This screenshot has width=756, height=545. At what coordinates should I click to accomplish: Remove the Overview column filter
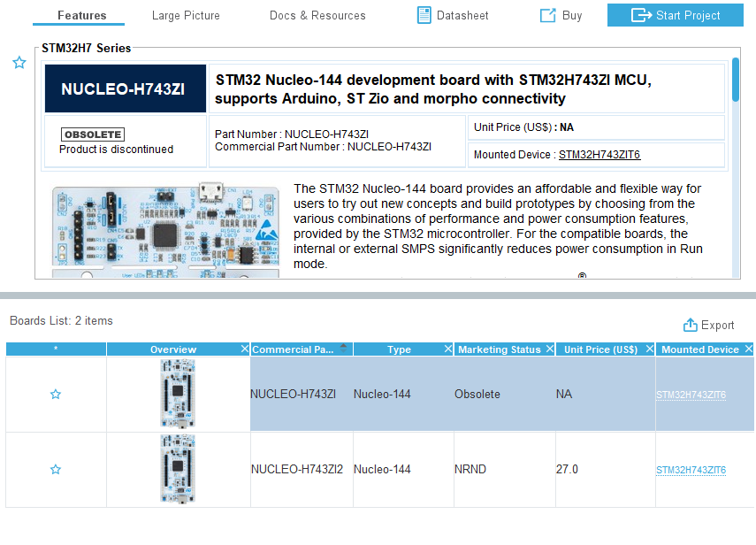[245, 348]
